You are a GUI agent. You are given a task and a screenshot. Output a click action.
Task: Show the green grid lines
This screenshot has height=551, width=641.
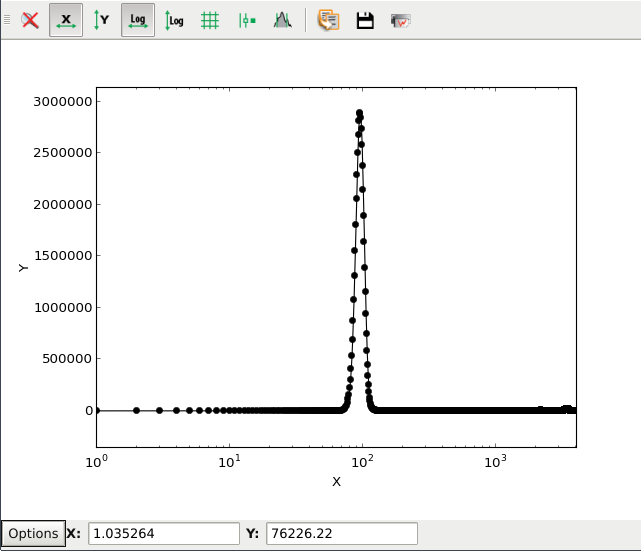tap(210, 20)
